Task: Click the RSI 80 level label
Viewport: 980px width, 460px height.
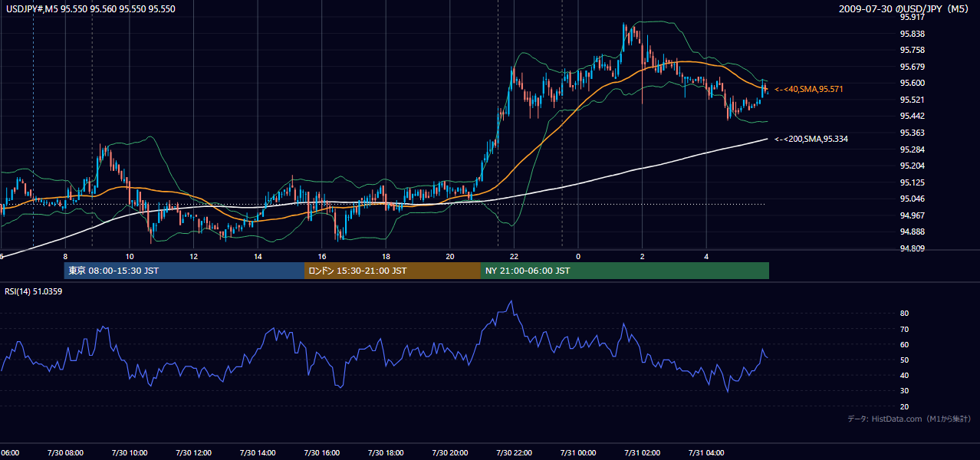Action: point(905,314)
